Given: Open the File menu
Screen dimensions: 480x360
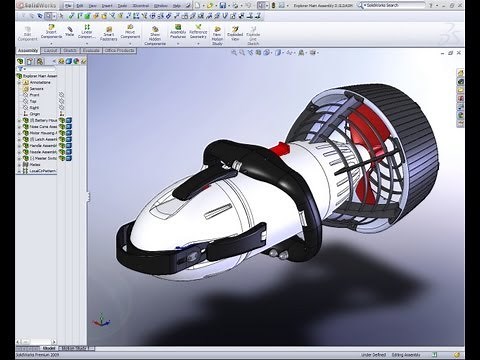Looking at the screenshot, I should point(68,6).
